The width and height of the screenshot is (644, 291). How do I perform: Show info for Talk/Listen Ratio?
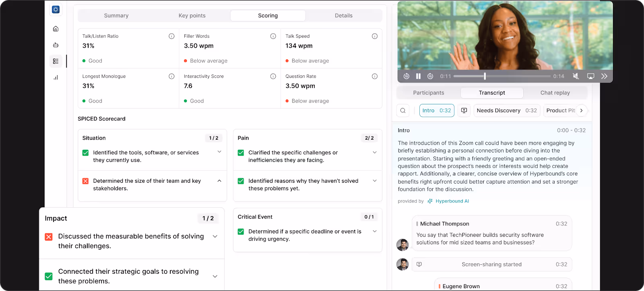(171, 36)
